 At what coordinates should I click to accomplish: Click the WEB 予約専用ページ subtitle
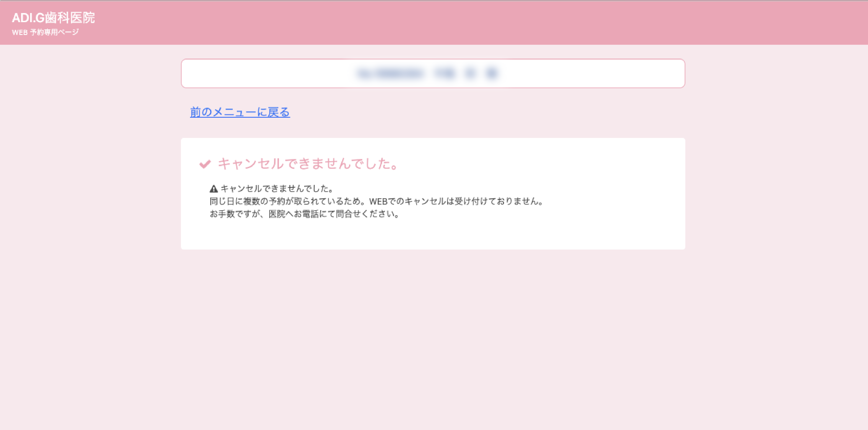point(46,32)
